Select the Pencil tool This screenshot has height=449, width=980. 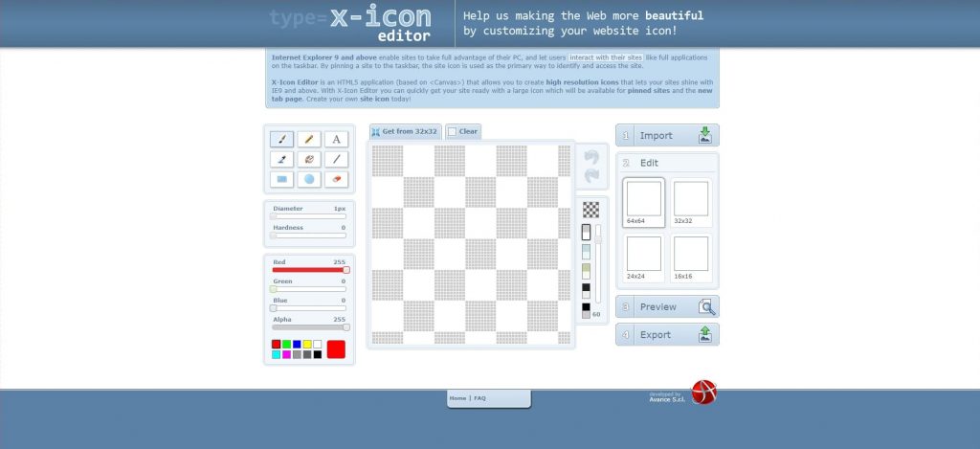point(309,140)
